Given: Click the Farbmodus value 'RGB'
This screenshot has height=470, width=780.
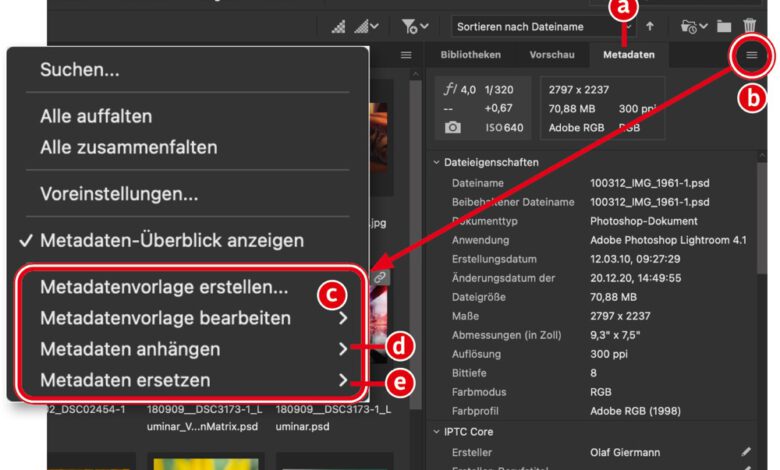Looking at the screenshot, I should [600, 392].
